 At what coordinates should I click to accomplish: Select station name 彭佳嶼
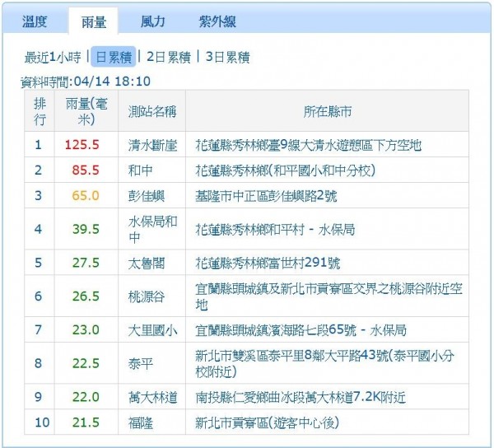[x=147, y=196]
